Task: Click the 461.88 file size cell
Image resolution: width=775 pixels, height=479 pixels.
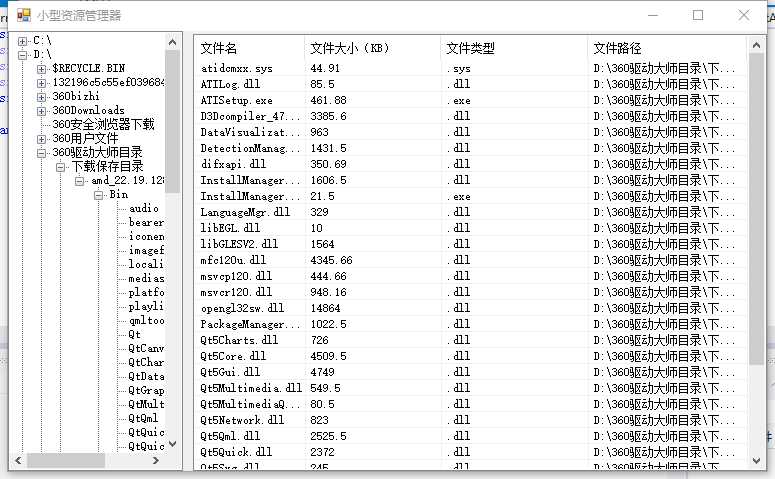Action: (328, 100)
